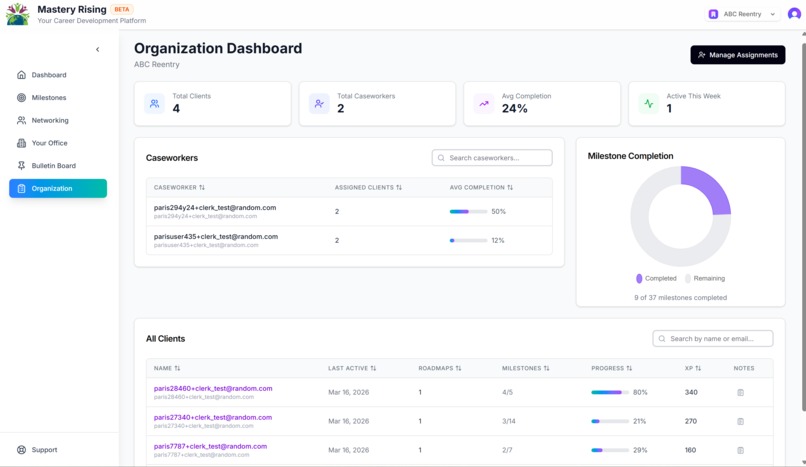Viewport: 806px width, 467px height.
Task: Click the Avg Completion 24% value
Action: tap(515, 108)
